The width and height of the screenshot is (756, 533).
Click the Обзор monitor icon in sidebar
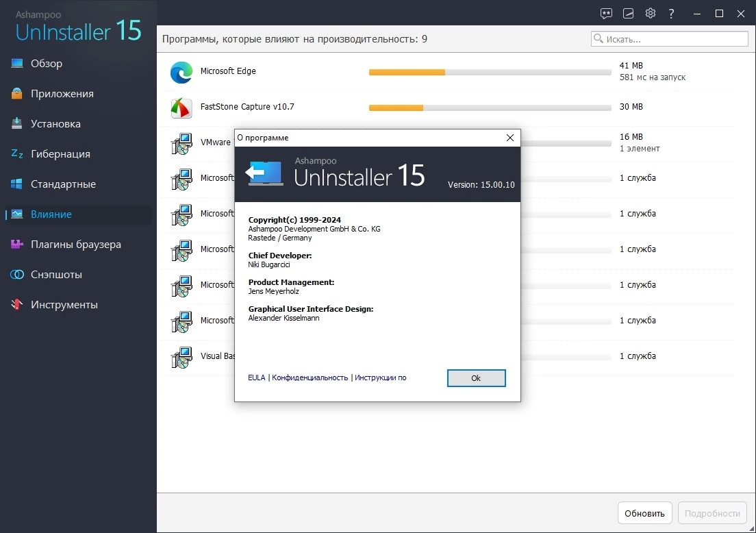[17, 63]
